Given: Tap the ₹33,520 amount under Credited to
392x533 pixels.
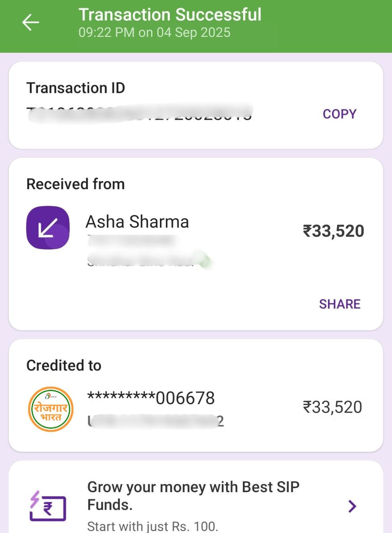Looking at the screenshot, I should pyautogui.click(x=332, y=407).
